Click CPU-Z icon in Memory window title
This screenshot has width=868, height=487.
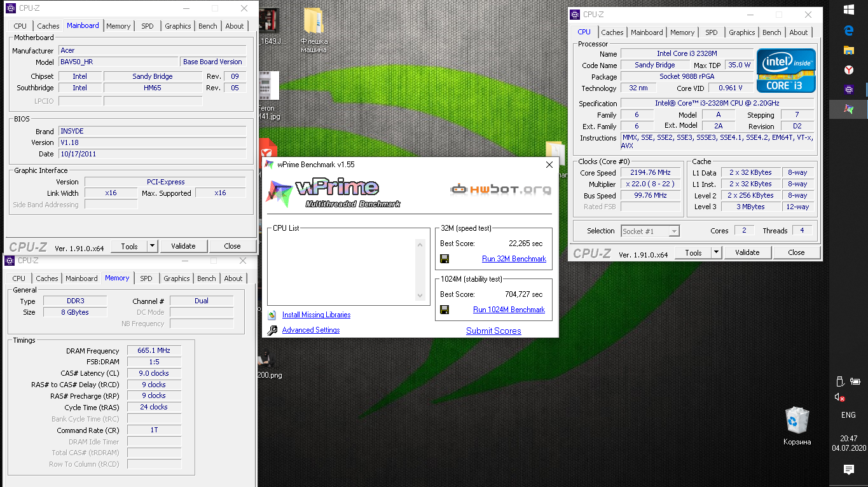(x=10, y=261)
